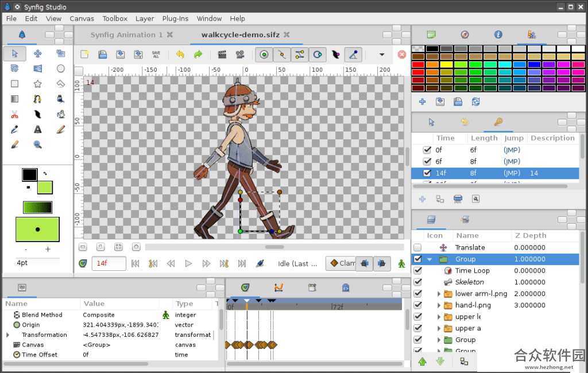
Task: Redo the last undone action
Action: pos(198,55)
